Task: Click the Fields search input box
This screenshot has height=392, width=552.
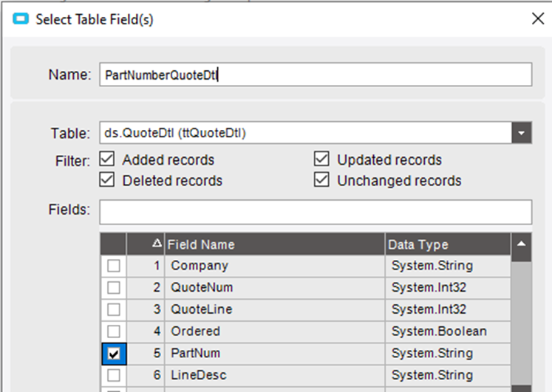Action: (x=315, y=211)
